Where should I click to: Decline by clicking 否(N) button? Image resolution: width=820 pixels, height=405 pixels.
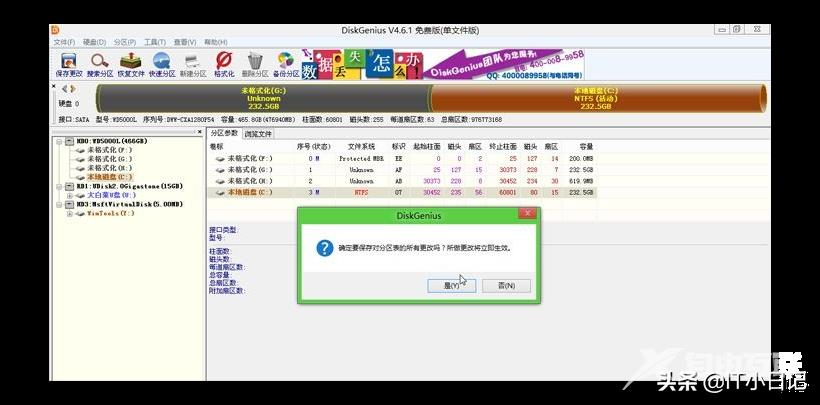click(506, 286)
